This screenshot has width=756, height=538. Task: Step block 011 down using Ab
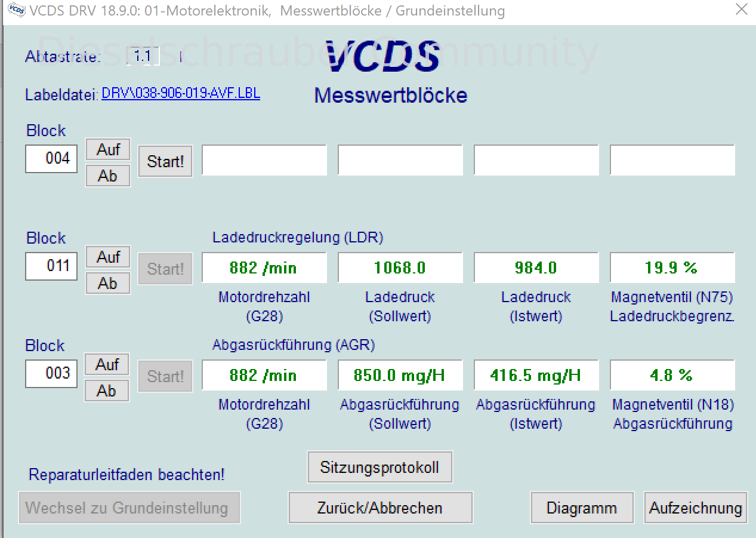click(108, 284)
